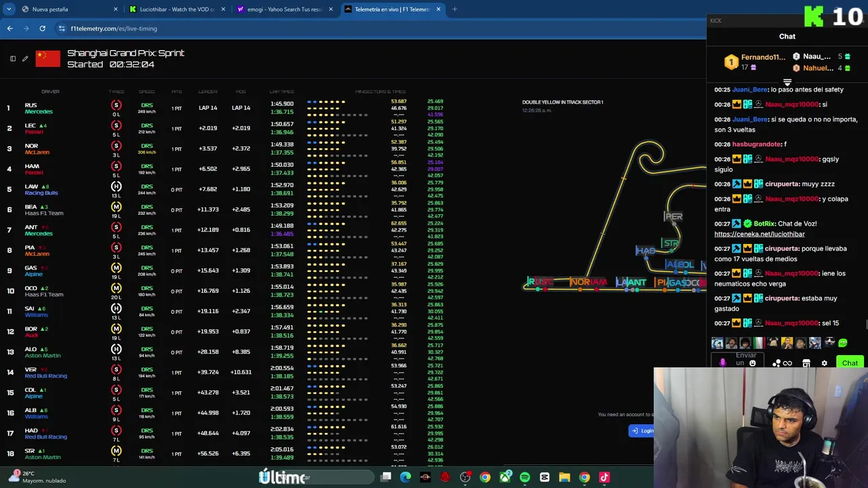Image resolution: width=868 pixels, height=488 pixels.
Task: Click the sidebar panel toggle icon
Action: [x=12, y=59]
